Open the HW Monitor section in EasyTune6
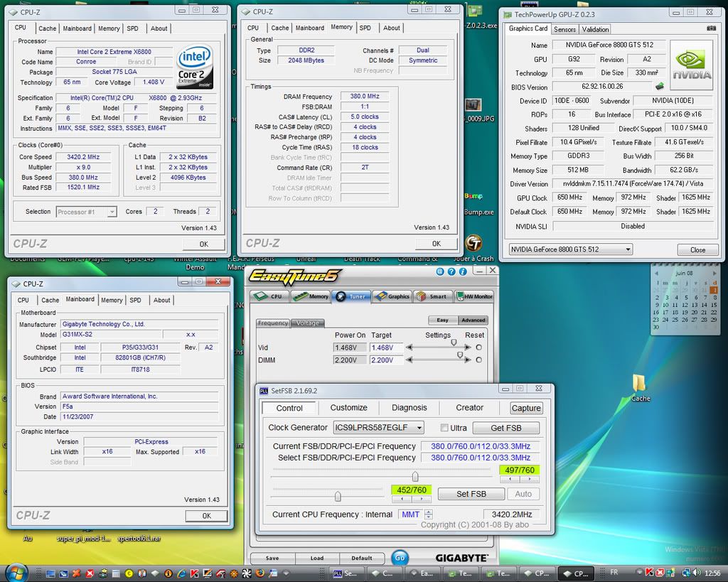728x582 pixels. click(474, 296)
